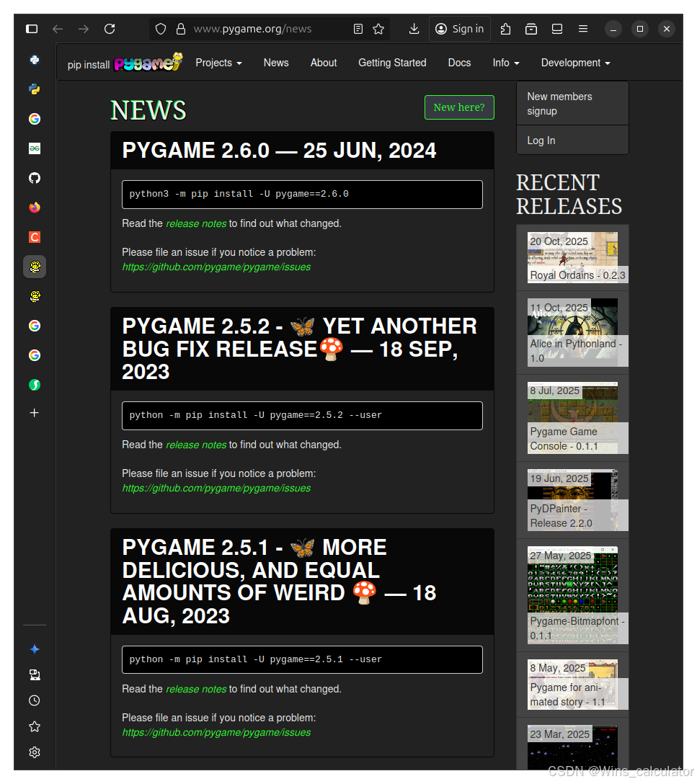Image resolution: width=697 pixels, height=784 pixels.
Task: Toggle tracking protection via the shield icon
Action: [160, 29]
